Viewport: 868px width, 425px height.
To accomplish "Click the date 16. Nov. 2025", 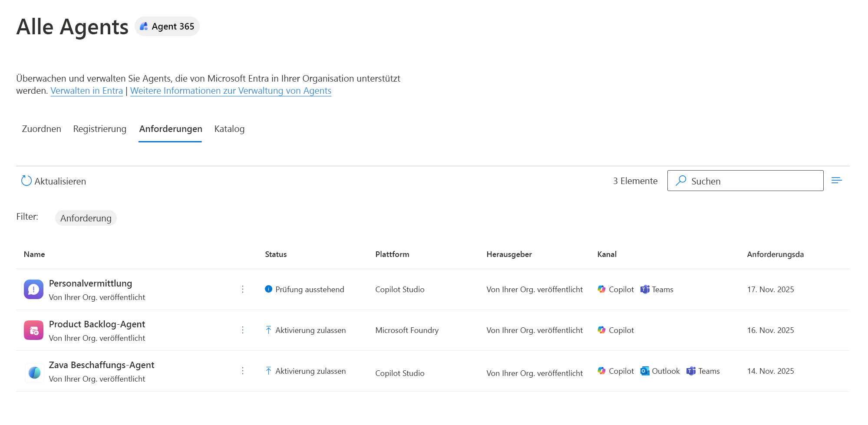I will click(770, 330).
